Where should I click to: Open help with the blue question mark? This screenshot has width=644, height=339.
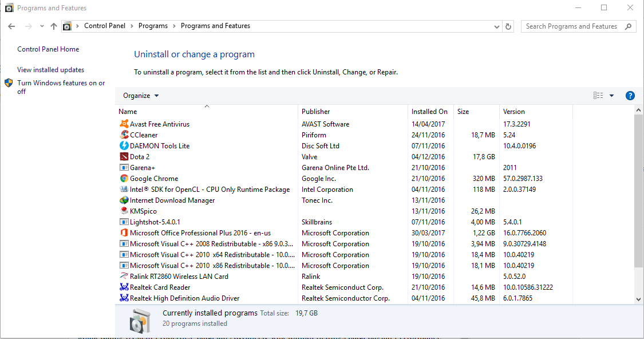[630, 96]
